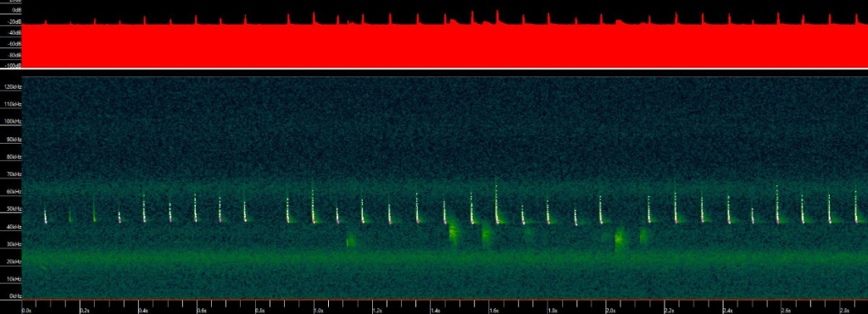Viewport: 868px width, 314px height.
Task: Select the 20kHz label on frequency scale
Action: coord(13,262)
